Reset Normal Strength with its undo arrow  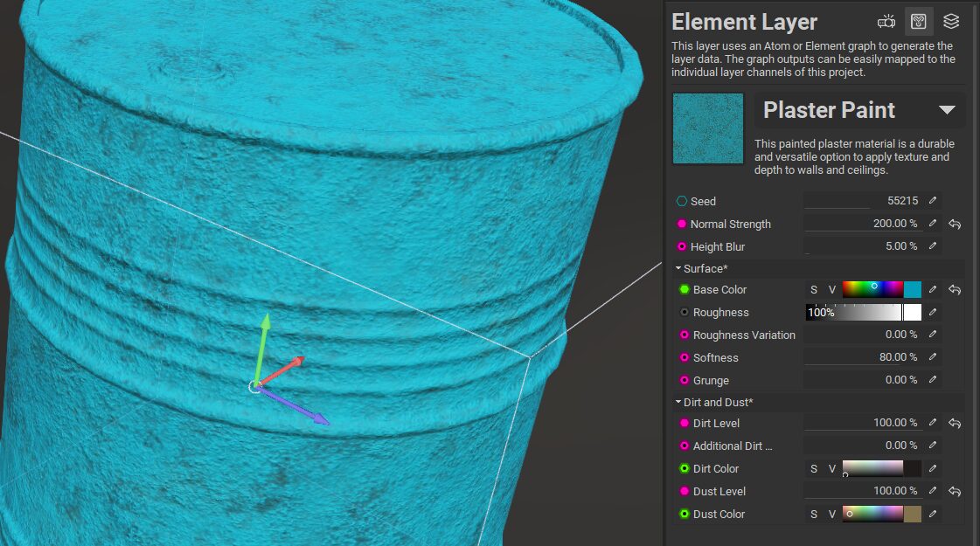click(x=955, y=225)
